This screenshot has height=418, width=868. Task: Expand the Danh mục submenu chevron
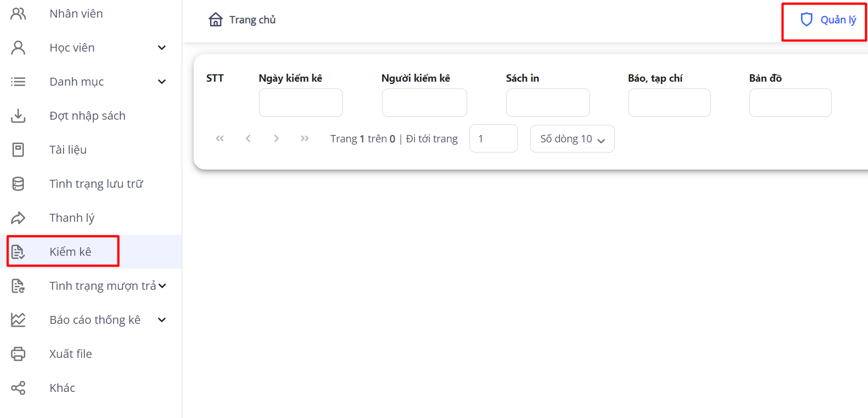[162, 82]
